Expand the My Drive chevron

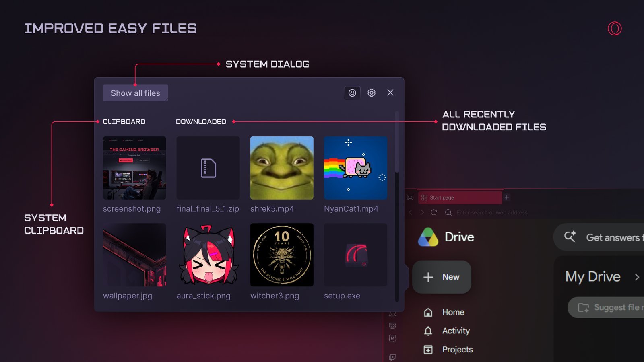637,277
